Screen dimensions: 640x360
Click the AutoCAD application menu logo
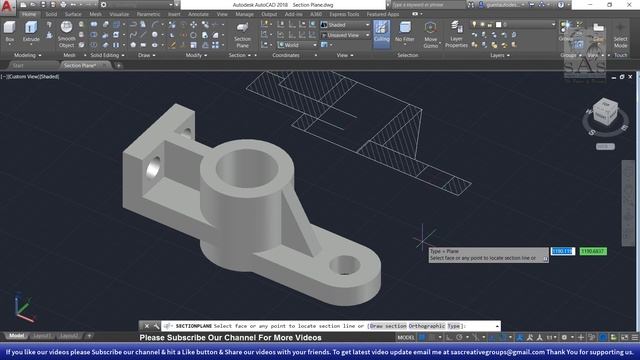7,7
